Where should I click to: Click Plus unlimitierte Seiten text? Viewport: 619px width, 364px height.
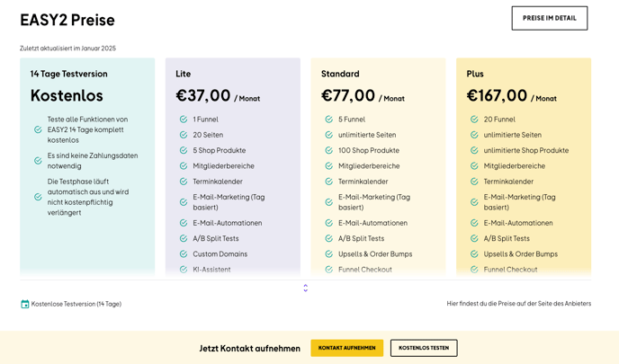513,135
